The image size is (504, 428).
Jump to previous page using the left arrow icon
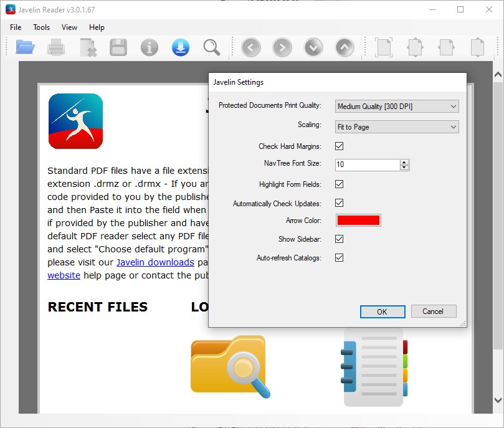[250, 47]
